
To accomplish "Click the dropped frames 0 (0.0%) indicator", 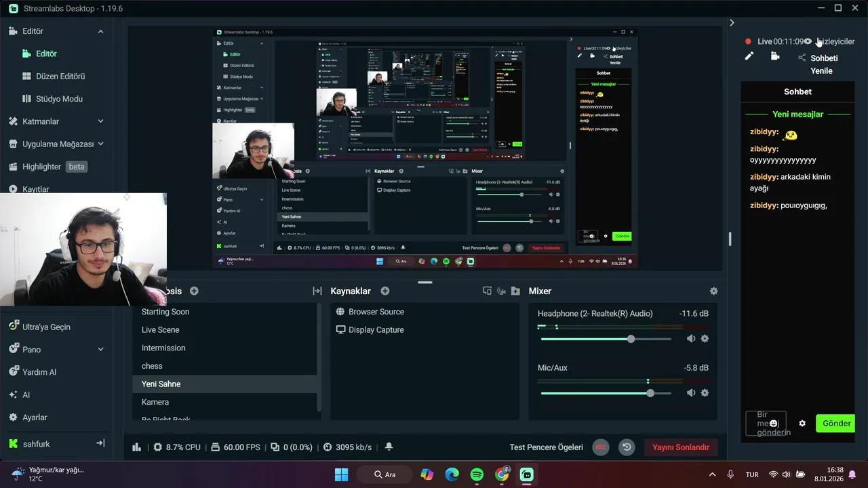I will pyautogui.click(x=292, y=447).
